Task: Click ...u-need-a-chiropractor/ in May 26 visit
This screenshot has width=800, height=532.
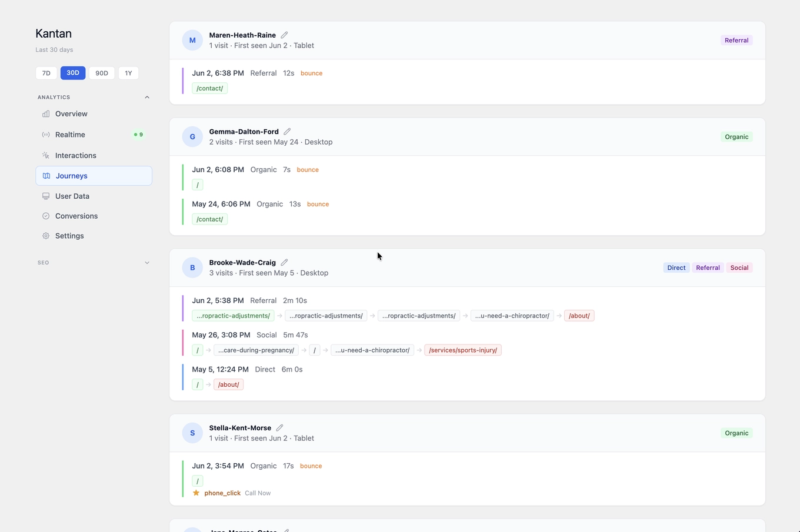Action: 372,350
